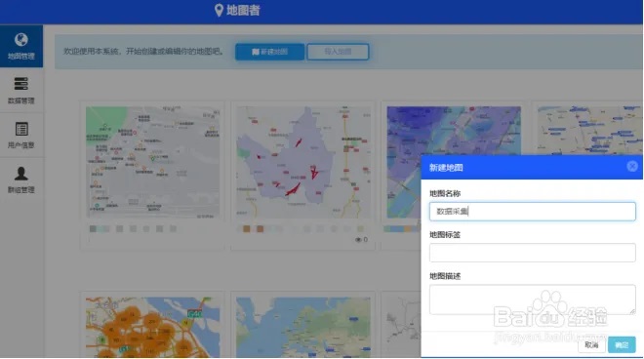
Task: Click the eye view-count icon under second map
Action: (x=358, y=239)
